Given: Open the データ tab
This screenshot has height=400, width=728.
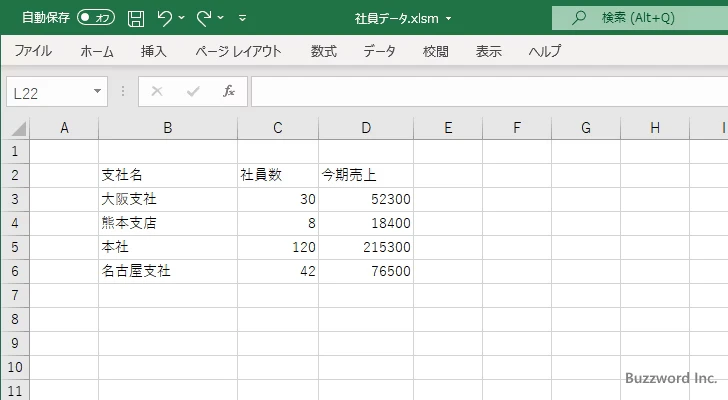Looking at the screenshot, I should coord(379,51).
